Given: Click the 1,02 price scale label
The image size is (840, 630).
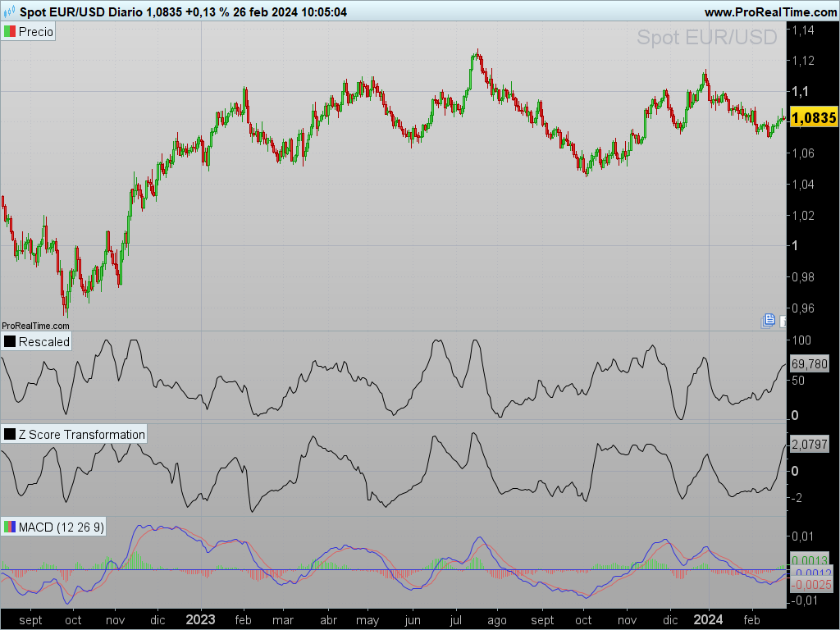Looking at the screenshot, I should (x=803, y=216).
